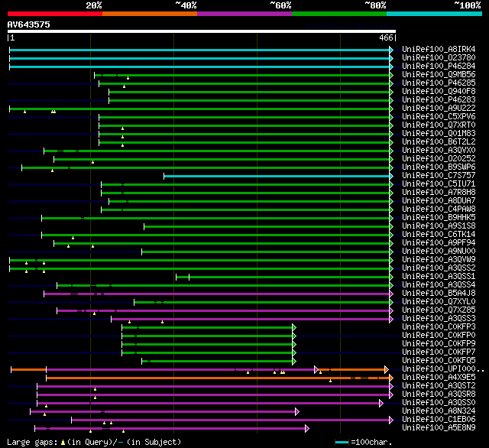Open hit UniRef100_O23780
489x448 pixels.
point(439,57)
